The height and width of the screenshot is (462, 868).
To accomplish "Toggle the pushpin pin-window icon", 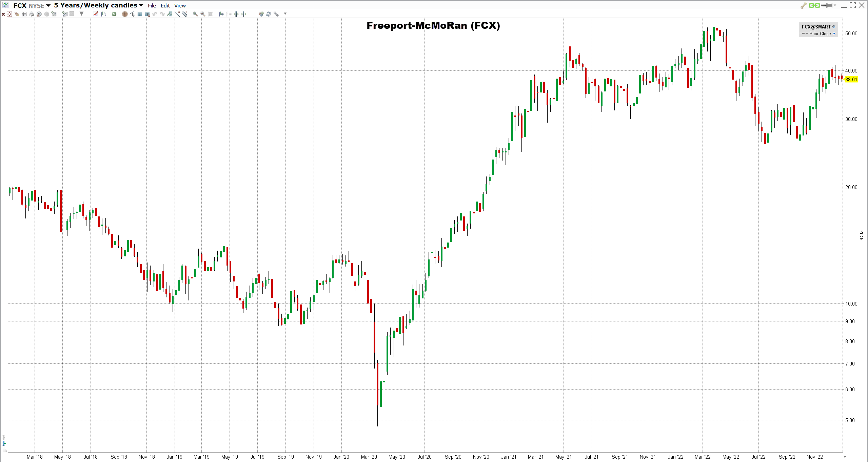I will tap(827, 5).
